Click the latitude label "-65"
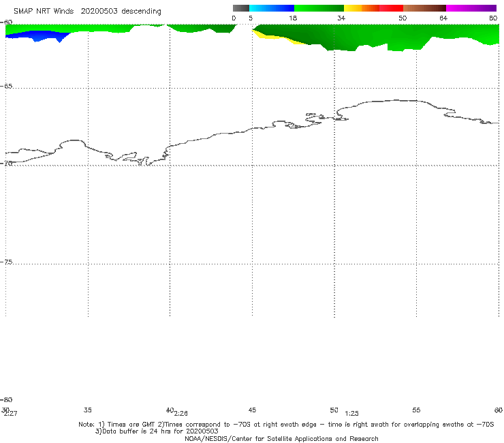Viewport: 504px width, 443px height. pyautogui.click(x=6, y=87)
